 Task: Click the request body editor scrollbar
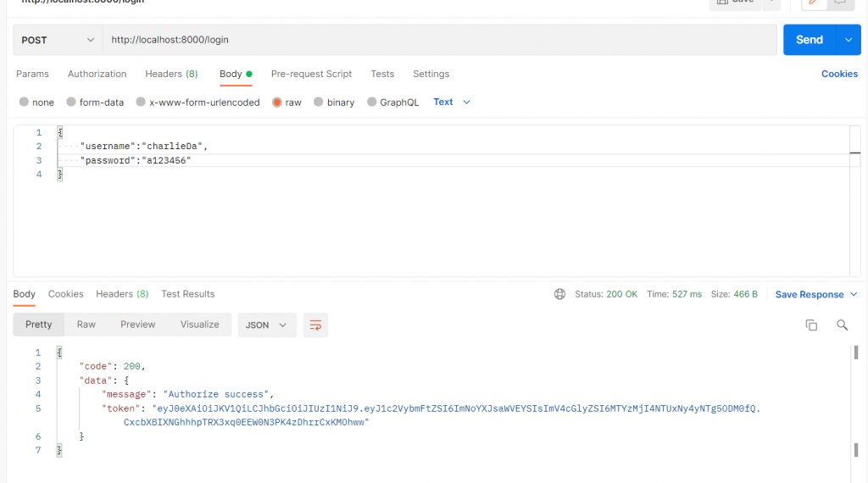tap(855, 201)
